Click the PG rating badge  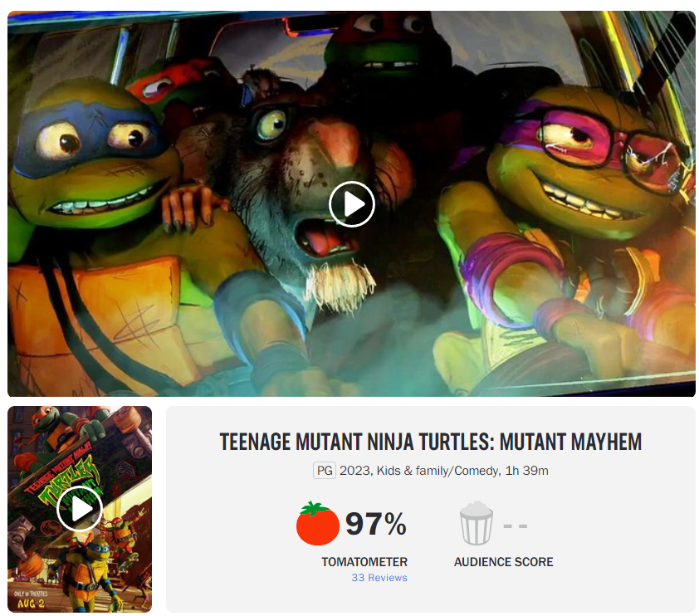[325, 471]
